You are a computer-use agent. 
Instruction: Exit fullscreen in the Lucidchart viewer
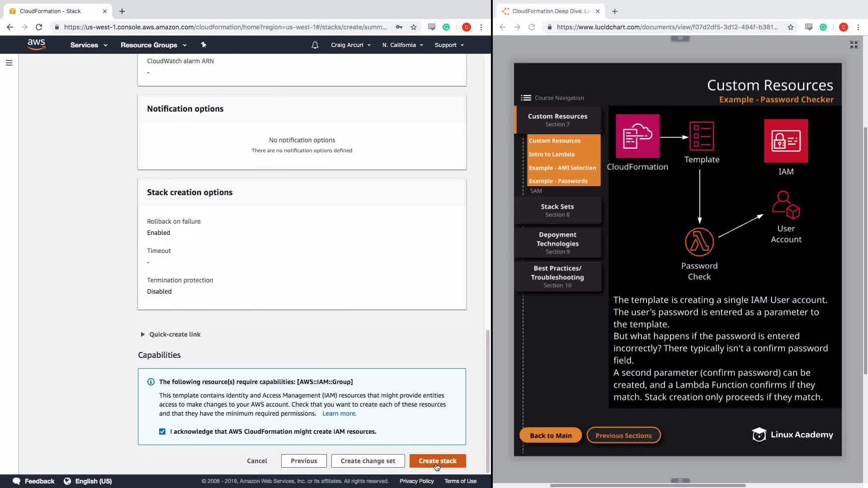tap(854, 45)
